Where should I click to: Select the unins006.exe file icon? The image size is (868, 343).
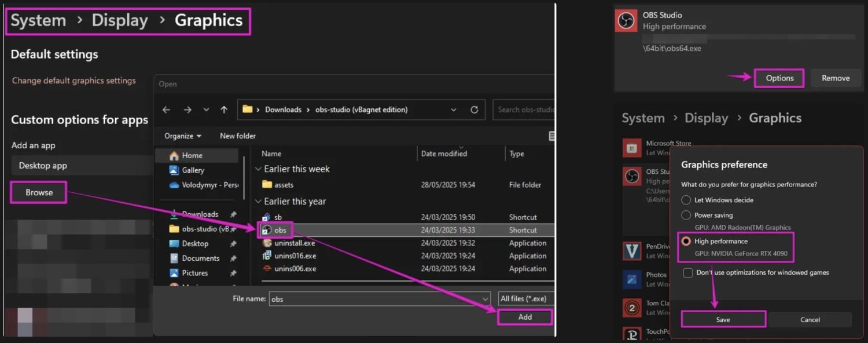(267, 268)
